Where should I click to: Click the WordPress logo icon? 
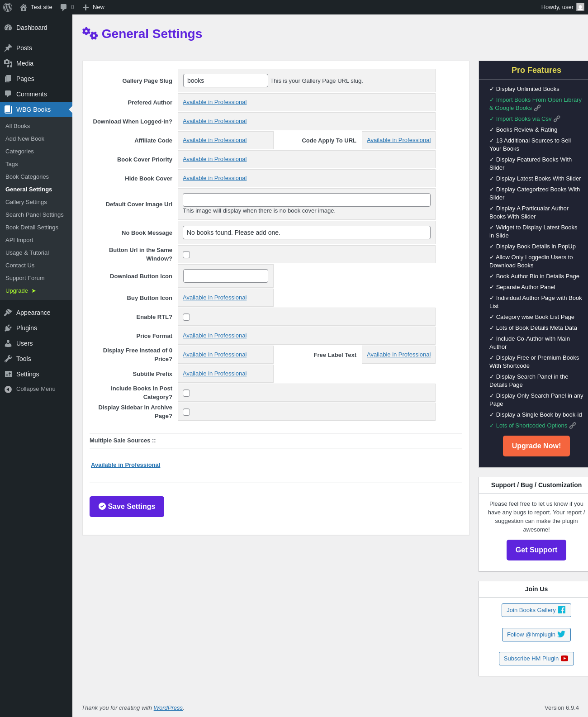coord(8,7)
